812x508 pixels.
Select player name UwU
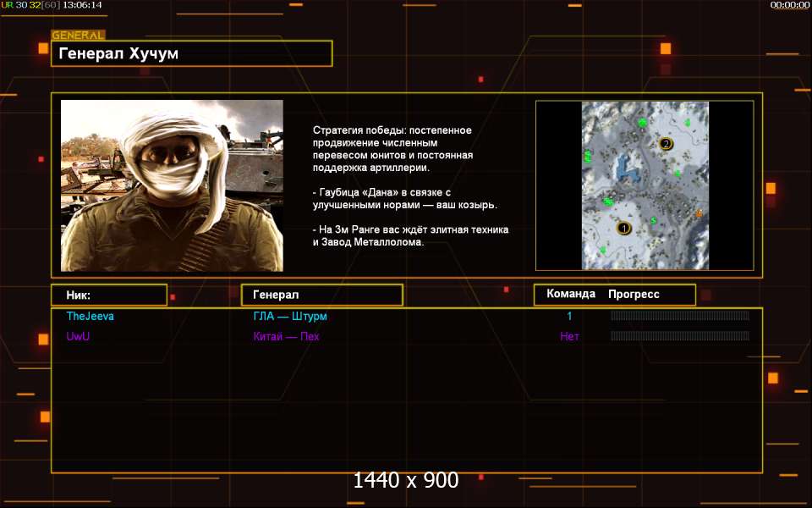coord(78,336)
